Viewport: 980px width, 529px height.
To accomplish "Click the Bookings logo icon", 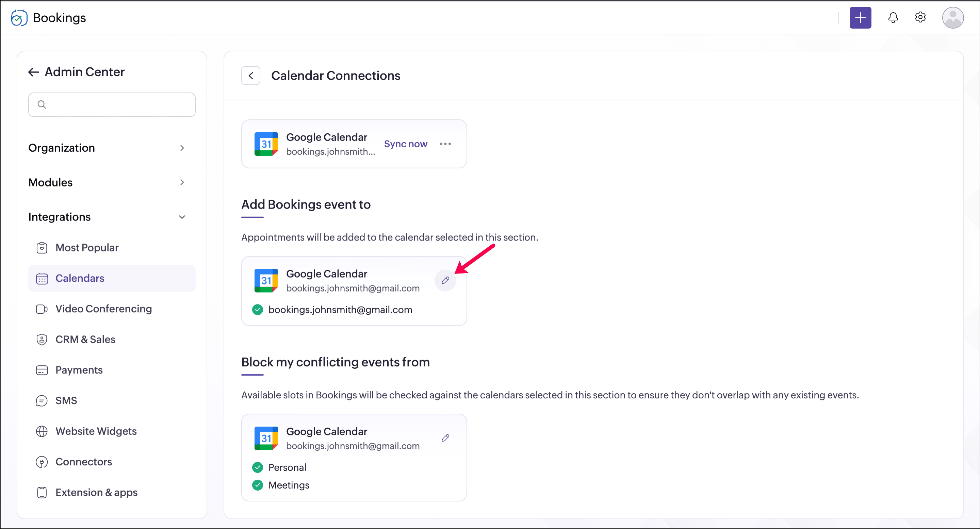I will 19,18.
